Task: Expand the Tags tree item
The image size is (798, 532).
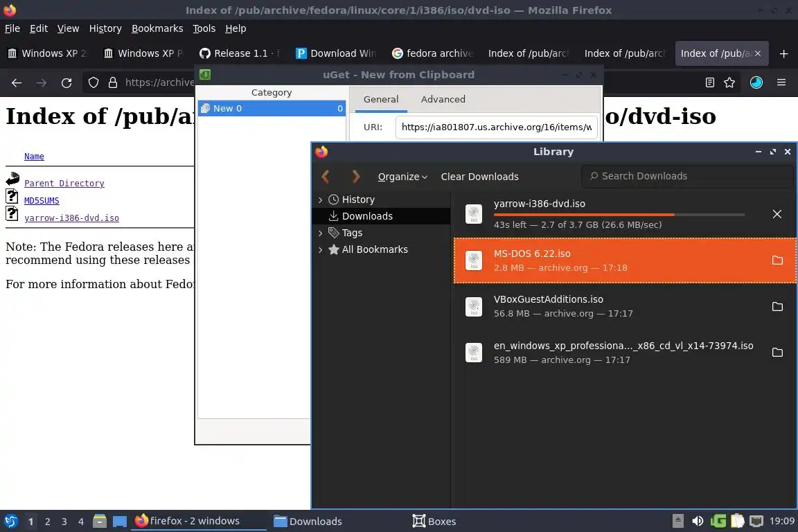Action: pos(320,233)
